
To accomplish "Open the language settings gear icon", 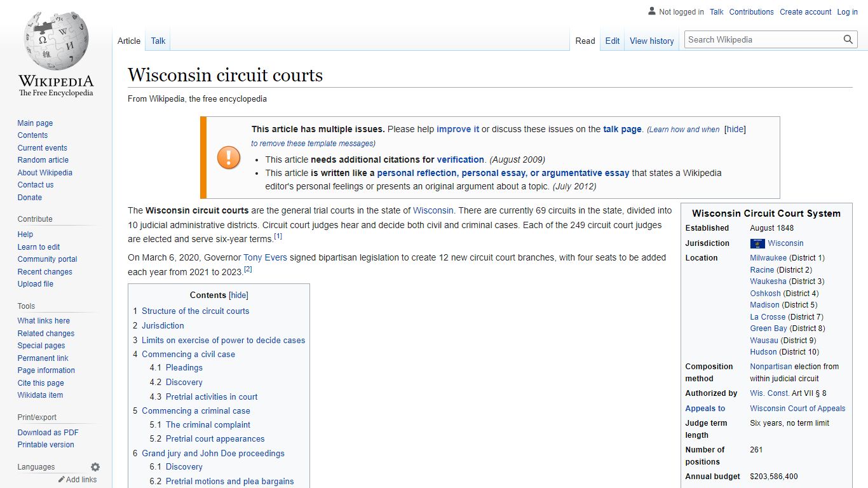I will pyautogui.click(x=95, y=467).
